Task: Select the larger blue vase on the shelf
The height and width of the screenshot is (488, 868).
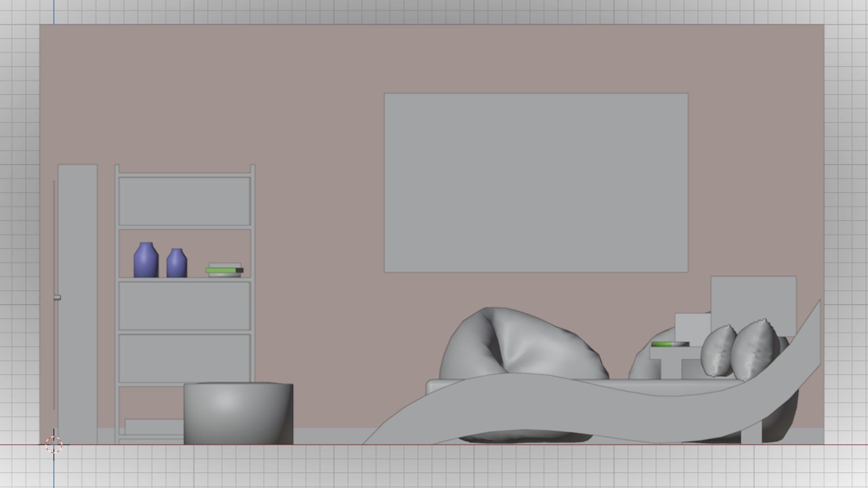Action: (x=146, y=260)
